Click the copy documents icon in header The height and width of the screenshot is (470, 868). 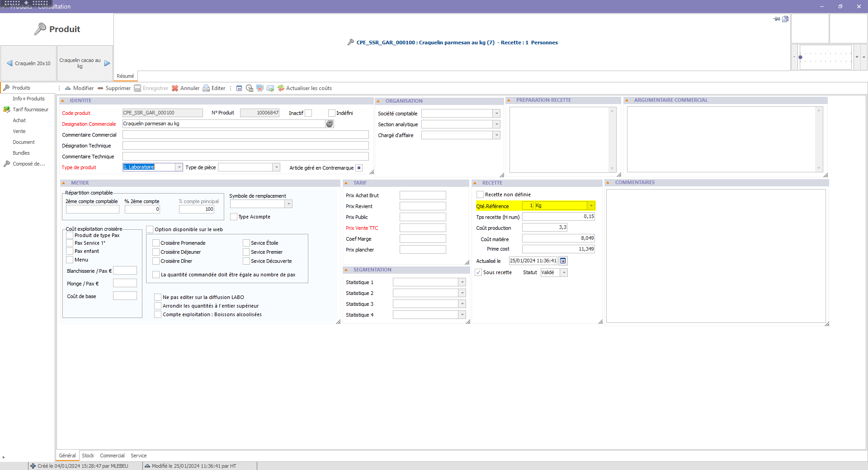[785, 19]
